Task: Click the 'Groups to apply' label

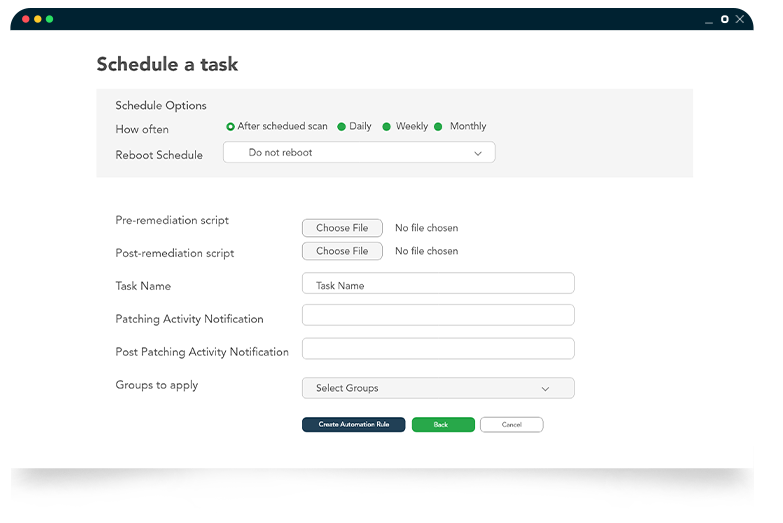Action: [x=157, y=386]
